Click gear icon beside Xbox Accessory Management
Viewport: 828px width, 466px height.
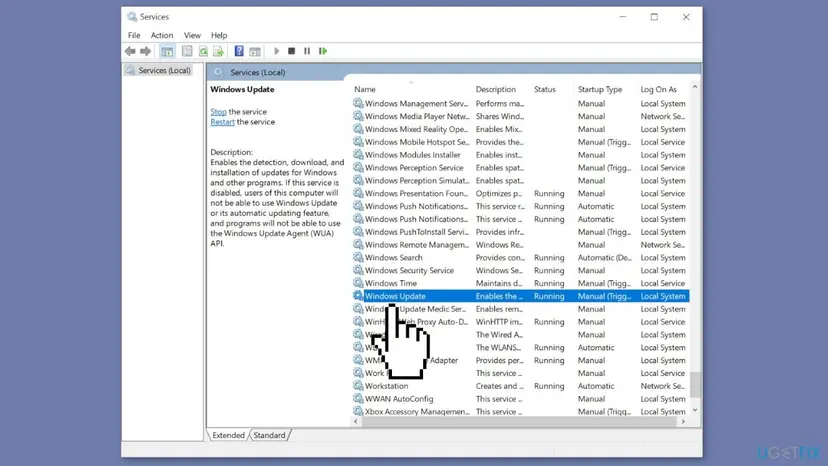(x=358, y=412)
